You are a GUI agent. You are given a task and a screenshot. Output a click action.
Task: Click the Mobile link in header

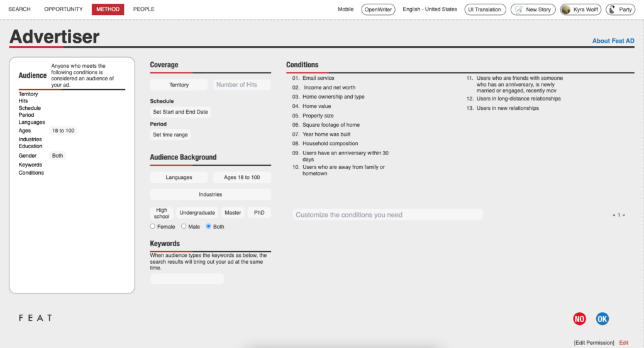coord(345,9)
